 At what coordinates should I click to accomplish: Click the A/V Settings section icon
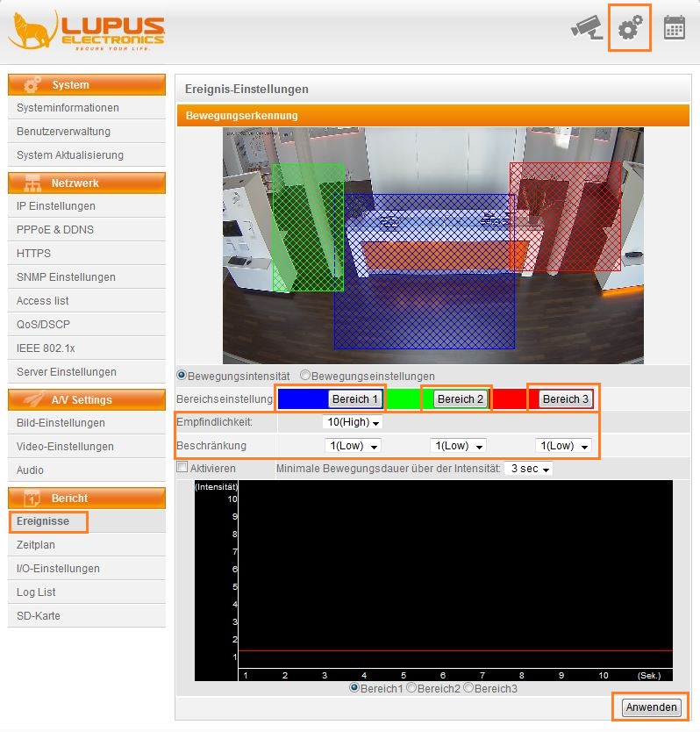(32, 399)
